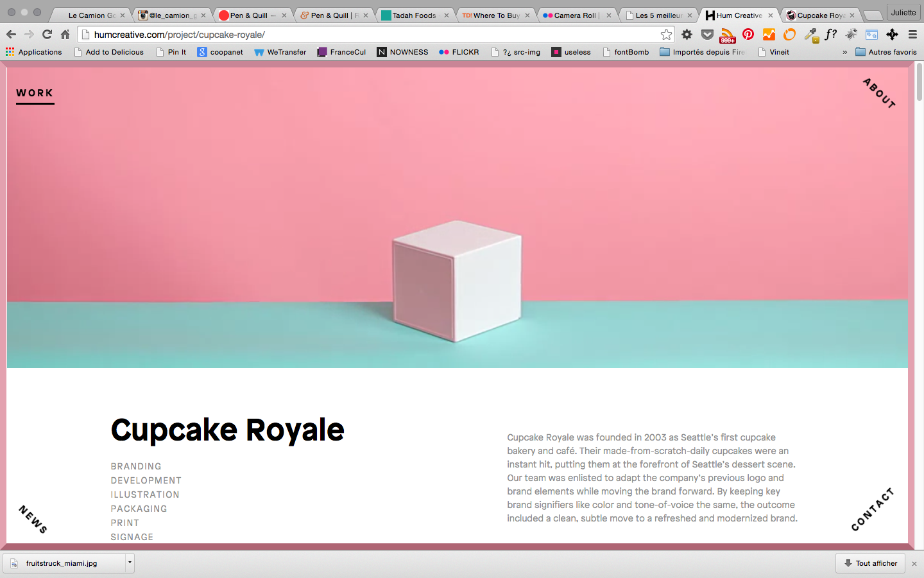Show hidden bookmarks with the chevron
The image size is (924, 578).
coord(844,52)
